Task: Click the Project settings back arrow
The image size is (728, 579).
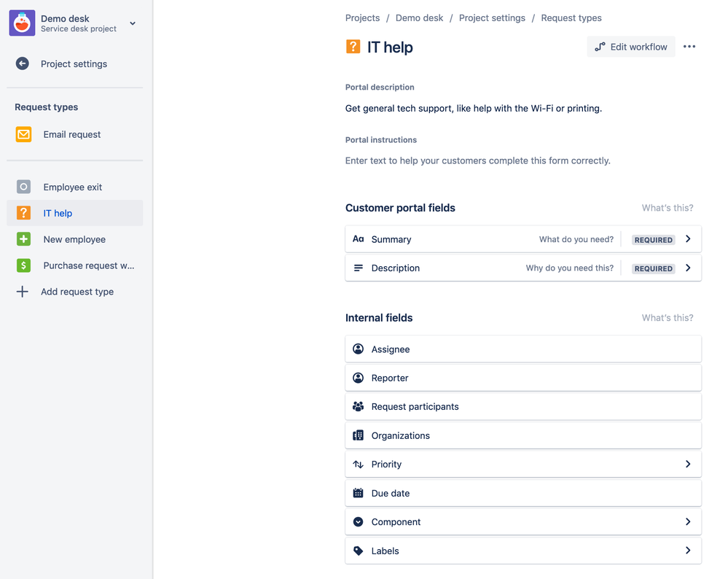Action: 23,63
